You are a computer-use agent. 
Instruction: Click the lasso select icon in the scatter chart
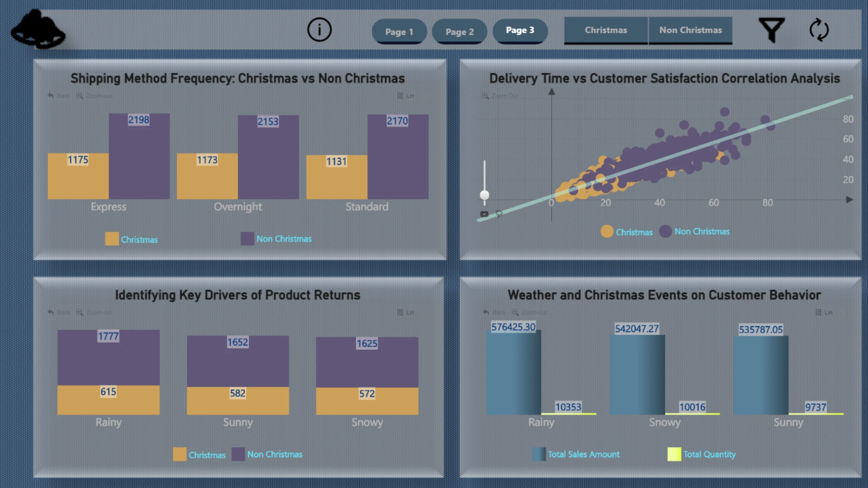[x=499, y=214]
